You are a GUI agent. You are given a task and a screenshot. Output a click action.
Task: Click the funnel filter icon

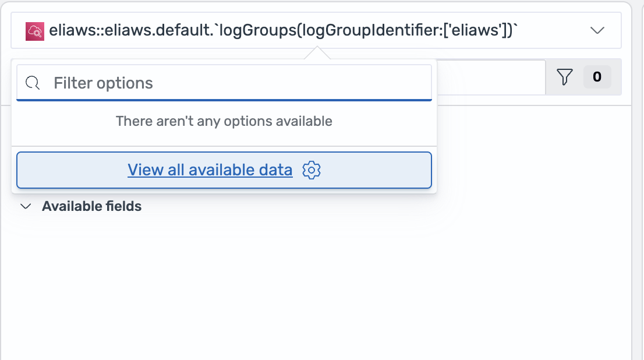pyautogui.click(x=565, y=77)
